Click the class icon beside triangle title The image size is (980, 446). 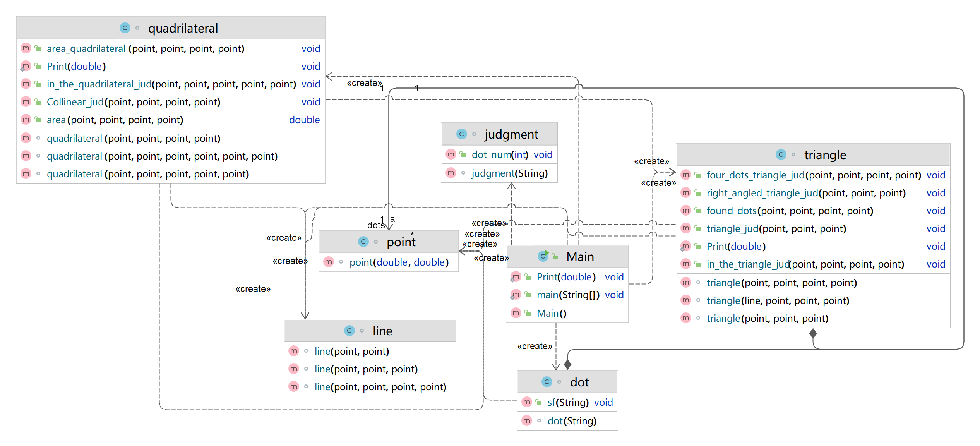point(781,154)
